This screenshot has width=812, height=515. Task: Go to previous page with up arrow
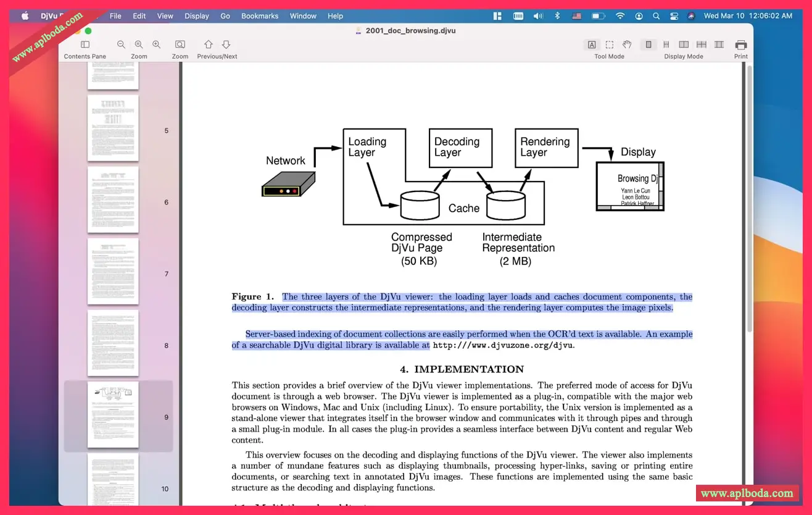click(x=209, y=44)
